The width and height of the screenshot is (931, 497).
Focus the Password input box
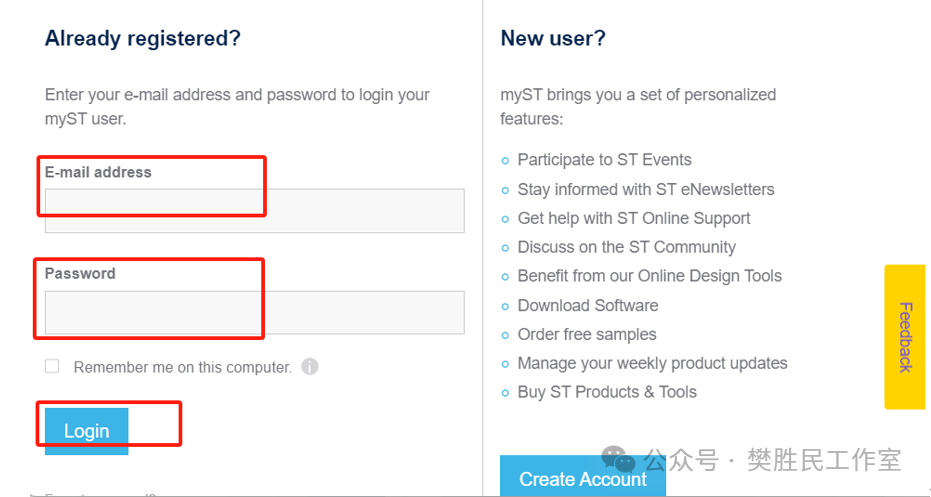[x=255, y=312]
